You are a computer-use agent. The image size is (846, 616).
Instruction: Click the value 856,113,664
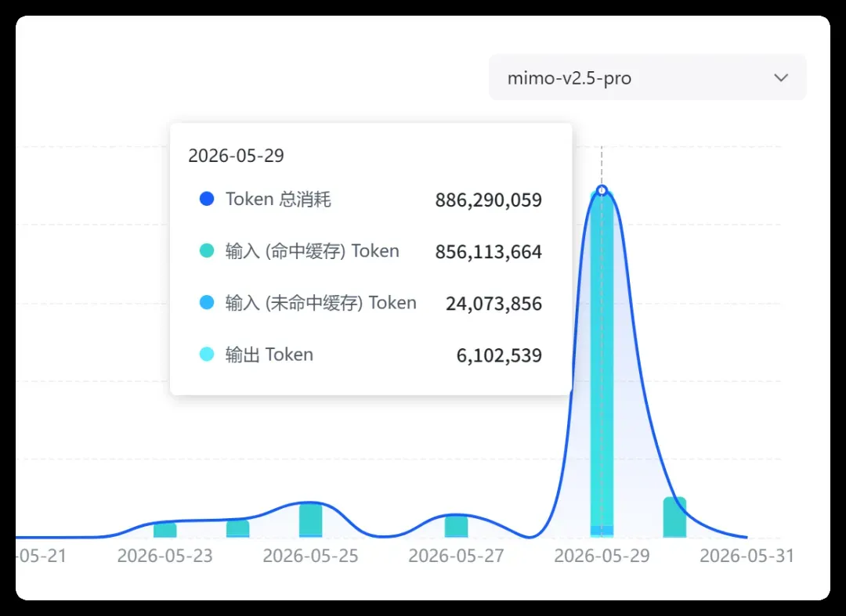click(488, 252)
